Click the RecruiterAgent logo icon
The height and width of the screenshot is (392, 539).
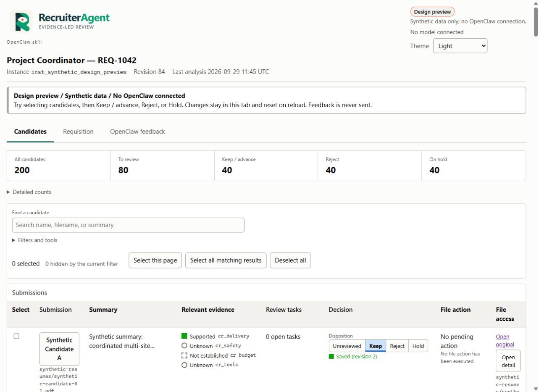[x=21, y=21]
